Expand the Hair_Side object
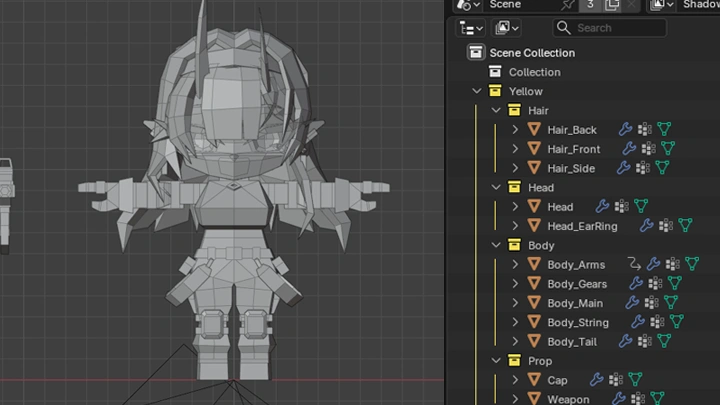The width and height of the screenshot is (720, 405). (x=515, y=168)
